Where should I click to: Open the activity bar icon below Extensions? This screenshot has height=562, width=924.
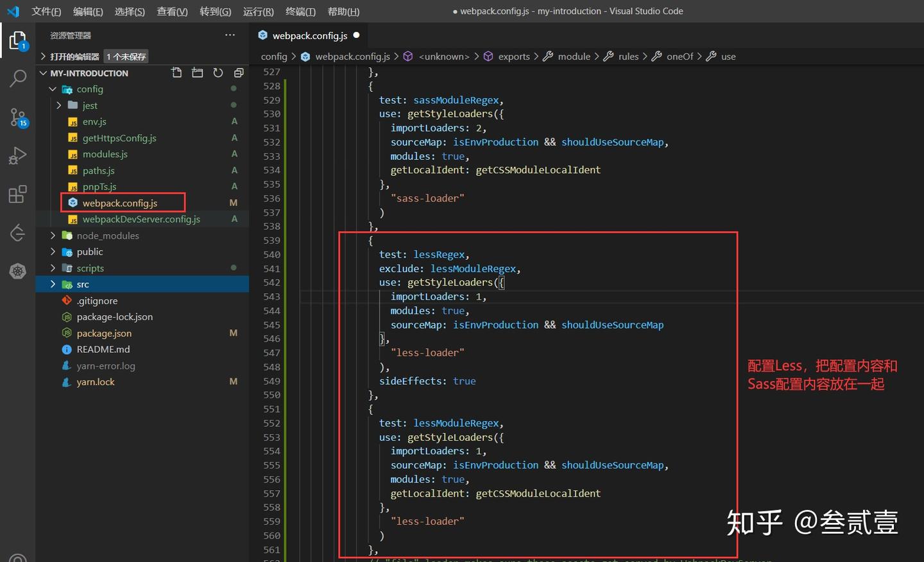pyautogui.click(x=17, y=232)
